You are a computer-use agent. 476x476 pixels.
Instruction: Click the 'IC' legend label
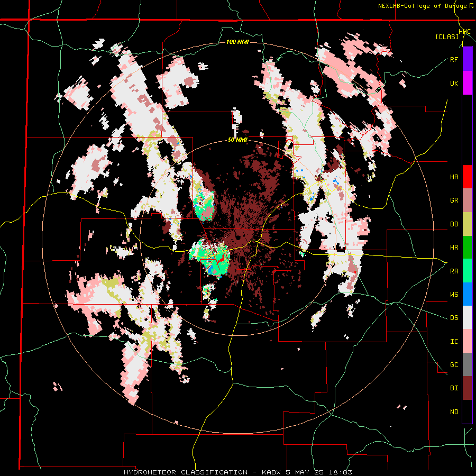[x=454, y=342]
